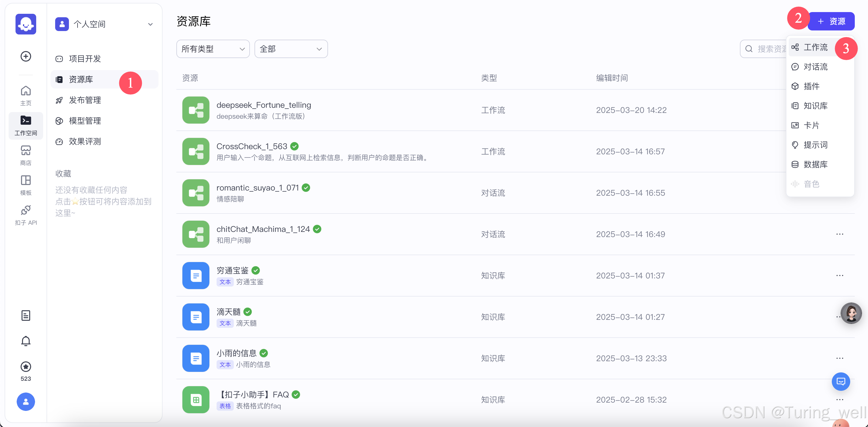Open more options for chitChat_Machima_1_124 row
Screen dimensions: 868x427
tap(839, 234)
